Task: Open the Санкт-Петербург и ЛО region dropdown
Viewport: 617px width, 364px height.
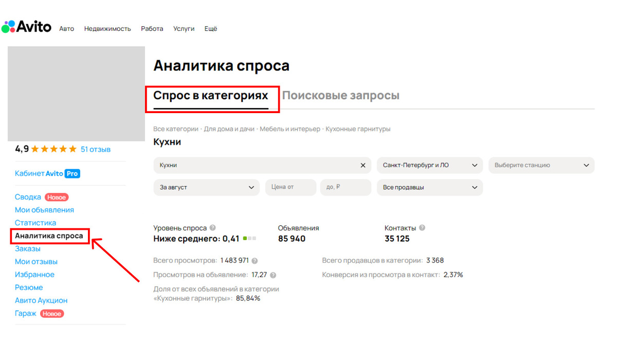Action: tap(430, 165)
